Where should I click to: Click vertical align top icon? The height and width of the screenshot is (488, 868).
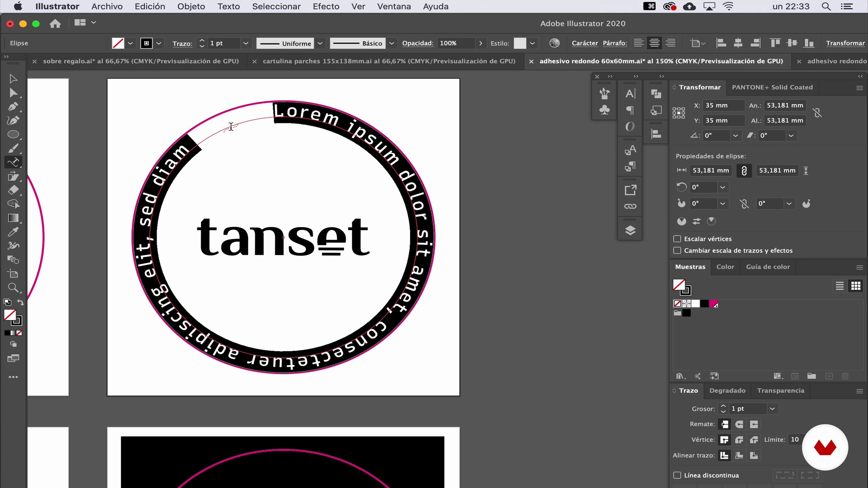coord(775,43)
